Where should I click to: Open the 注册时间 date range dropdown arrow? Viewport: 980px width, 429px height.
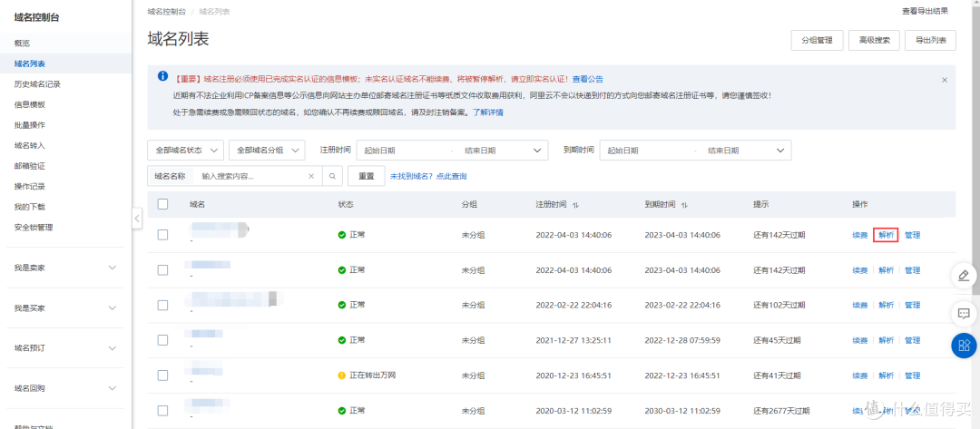point(537,151)
